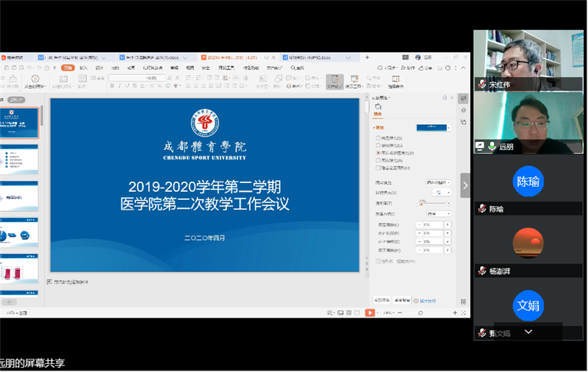This screenshot has width=588, height=372.
Task: Open the font size combo box
Action: [x=156, y=78]
